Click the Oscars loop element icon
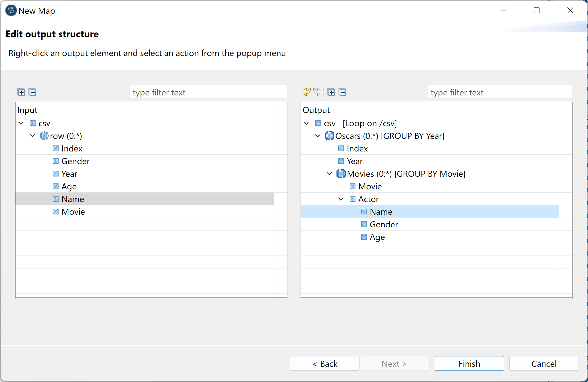 coord(329,136)
